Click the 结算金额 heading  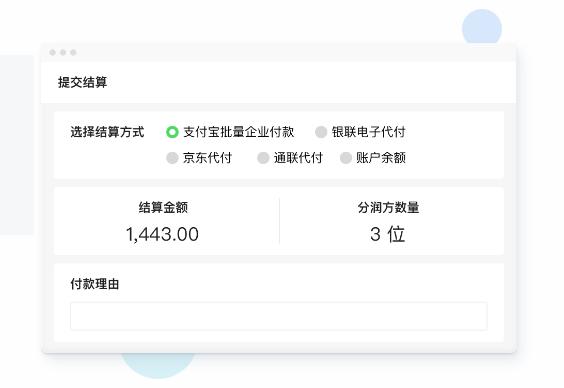click(x=163, y=207)
